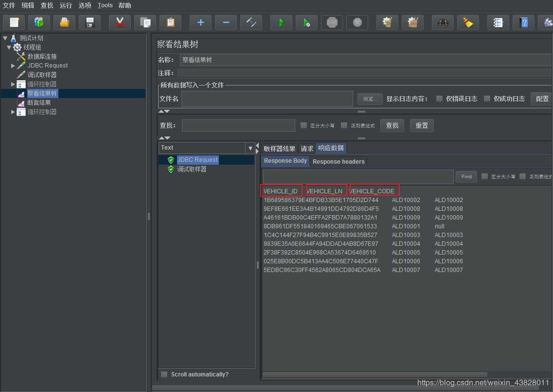
Task: Select the Response Body tab
Action: pyautogui.click(x=285, y=161)
